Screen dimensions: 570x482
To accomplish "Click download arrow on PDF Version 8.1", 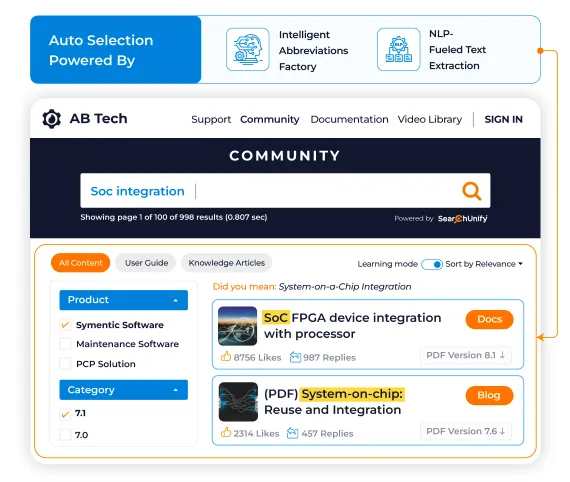I will coord(502,355).
